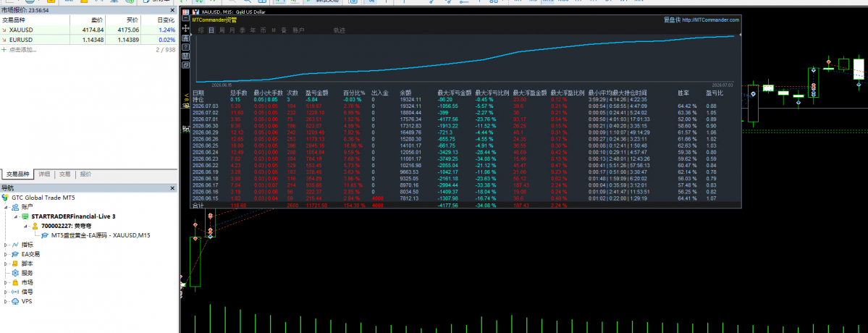Click the four-arrow move icon on the MTCommander panel
This screenshot has width=868, height=333.
pos(186,28)
